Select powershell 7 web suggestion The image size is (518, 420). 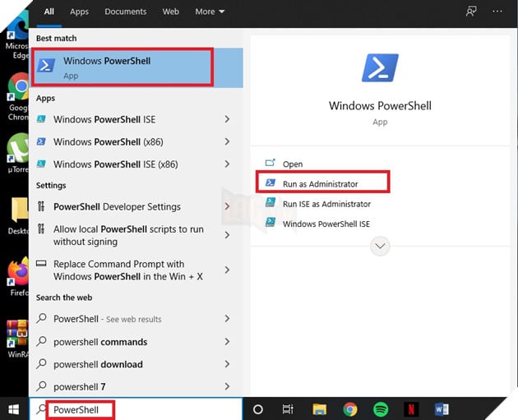pos(136,386)
